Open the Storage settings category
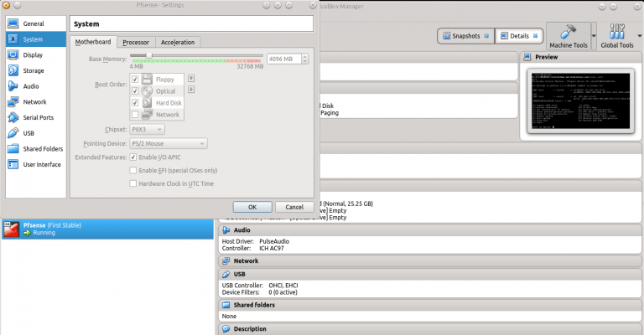The image size is (644, 335). pyautogui.click(x=36, y=70)
